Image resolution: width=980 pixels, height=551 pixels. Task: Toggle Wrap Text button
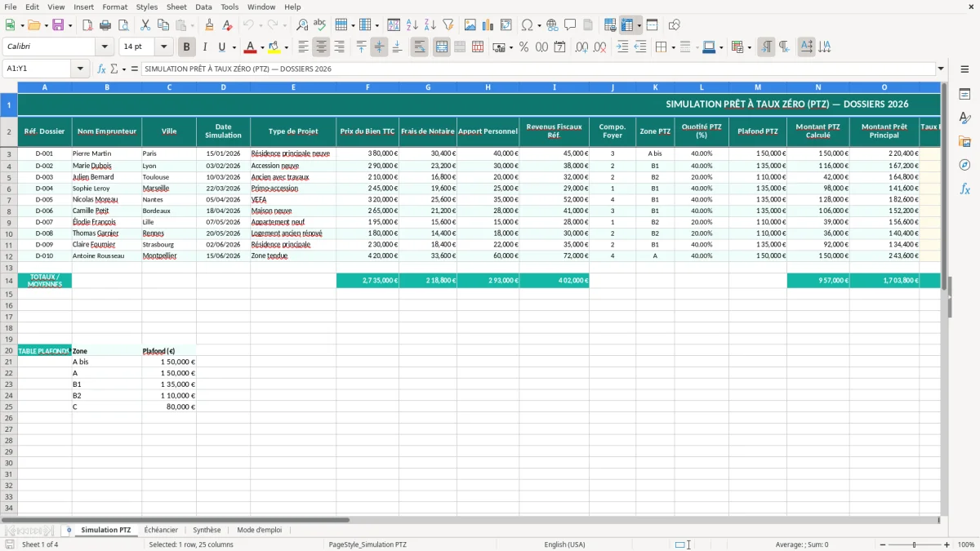pos(419,47)
